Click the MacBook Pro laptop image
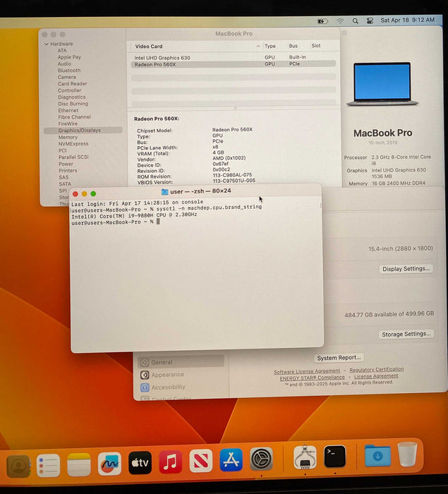This screenshot has width=448, height=494. click(x=382, y=84)
